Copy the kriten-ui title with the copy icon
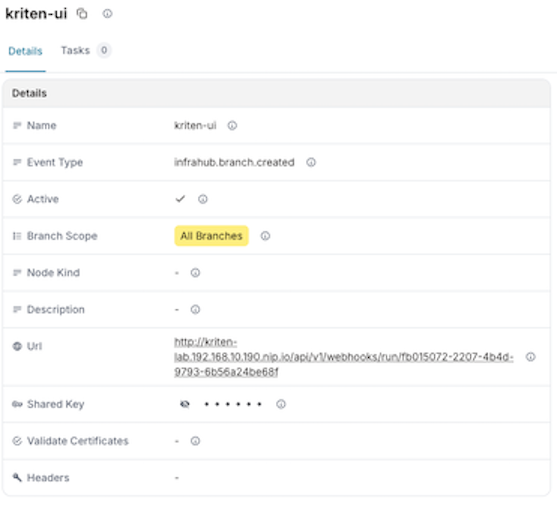557x525 pixels. pyautogui.click(x=82, y=14)
